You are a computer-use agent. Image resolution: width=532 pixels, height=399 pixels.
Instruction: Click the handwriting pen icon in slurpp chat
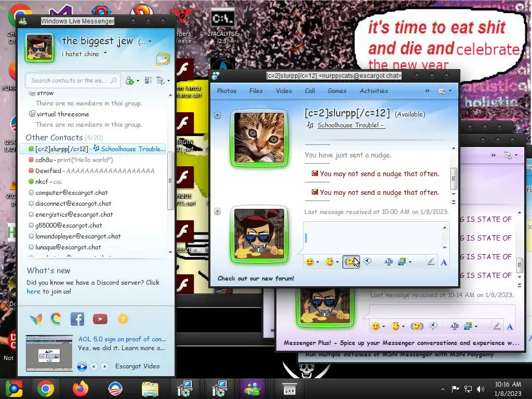[x=431, y=262]
